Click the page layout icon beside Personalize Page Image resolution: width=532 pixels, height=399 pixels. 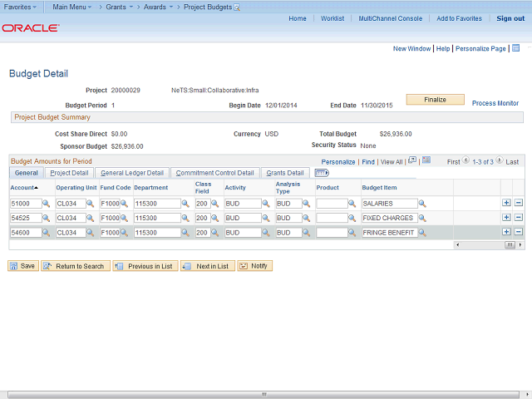click(x=515, y=48)
